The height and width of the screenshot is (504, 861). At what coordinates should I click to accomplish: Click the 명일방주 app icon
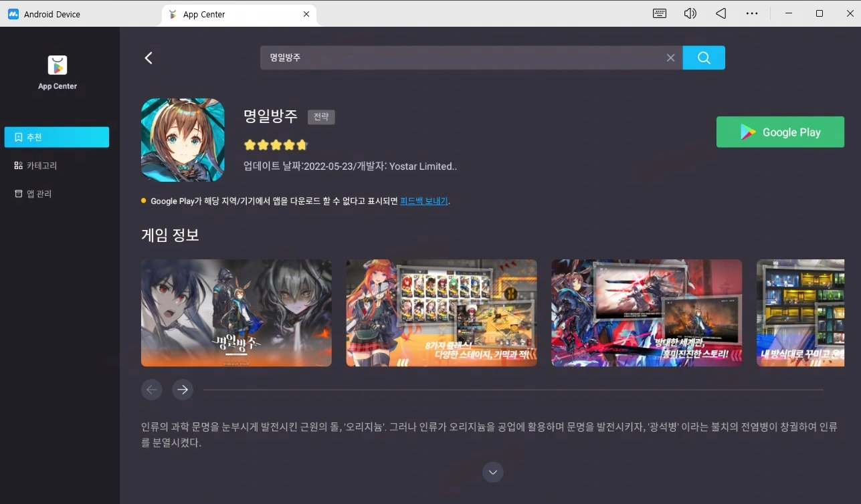(183, 140)
